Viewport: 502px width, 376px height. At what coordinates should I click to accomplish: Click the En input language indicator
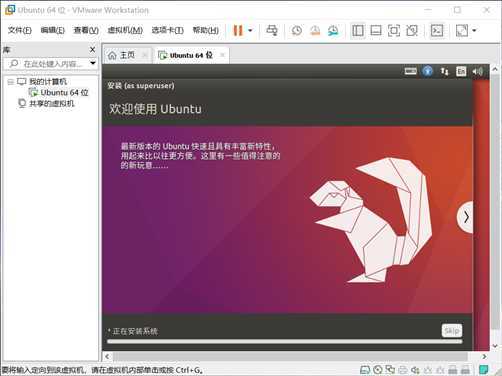point(461,71)
